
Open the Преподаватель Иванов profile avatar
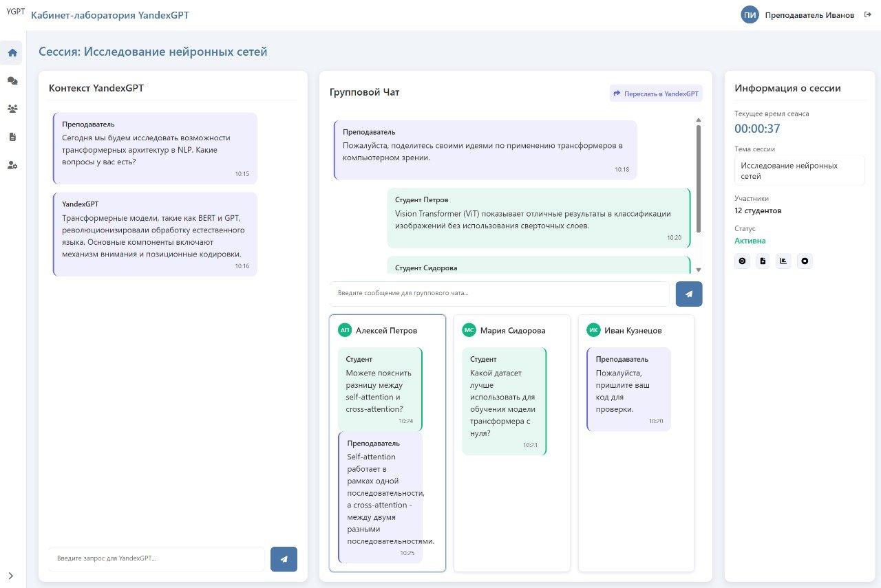pos(750,15)
